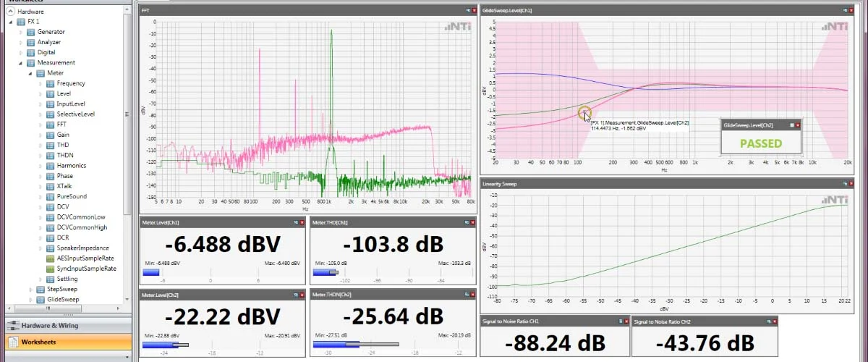
Task: Collapse the Hardware section circle arrow
Action: click(10, 12)
